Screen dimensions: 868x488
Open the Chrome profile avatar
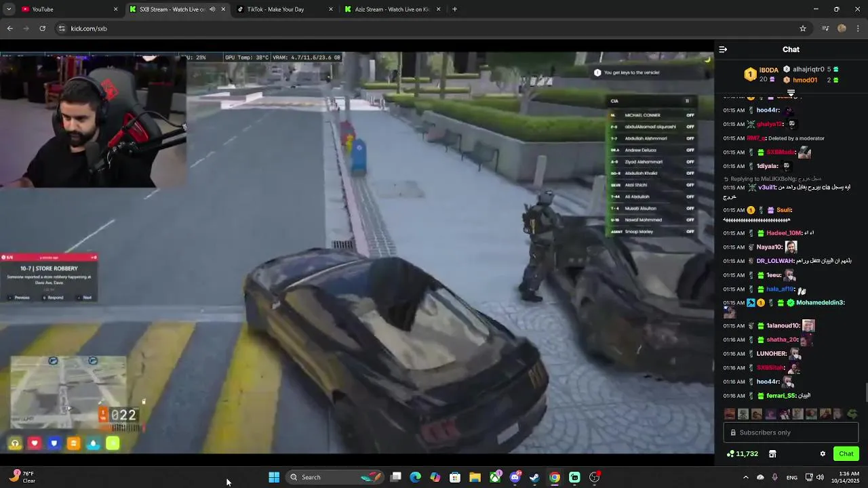pos(842,28)
